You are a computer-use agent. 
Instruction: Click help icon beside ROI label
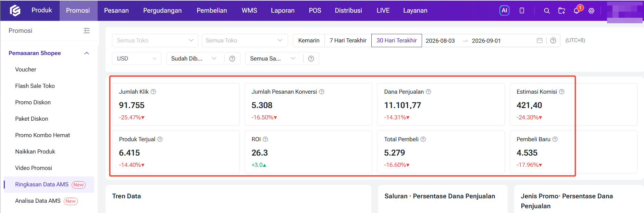[265, 139]
